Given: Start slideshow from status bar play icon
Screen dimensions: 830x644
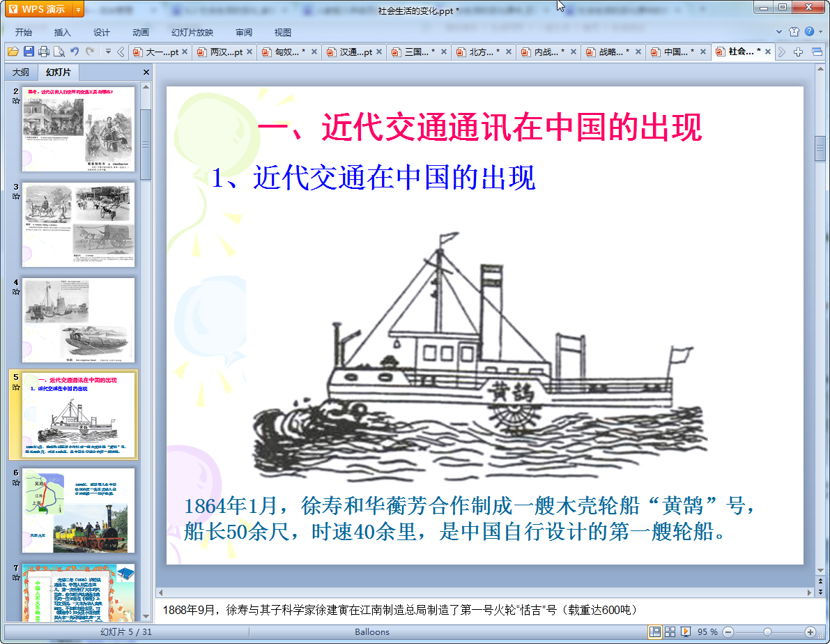Looking at the screenshot, I should click(686, 632).
